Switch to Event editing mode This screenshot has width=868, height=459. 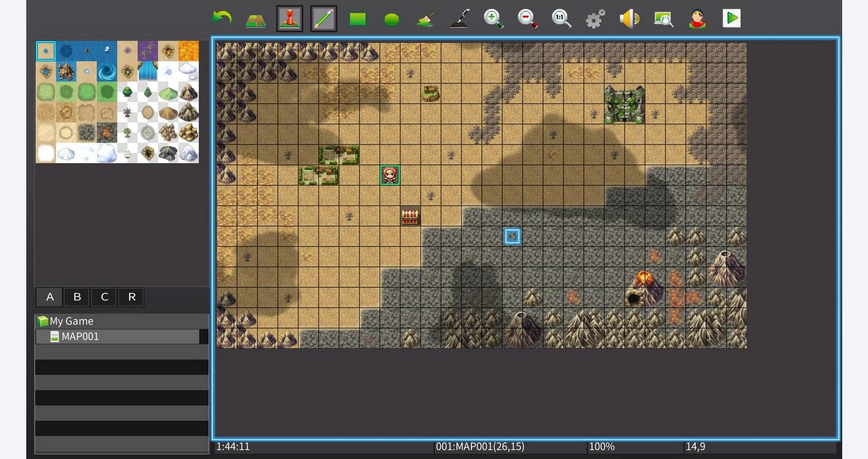click(x=290, y=18)
